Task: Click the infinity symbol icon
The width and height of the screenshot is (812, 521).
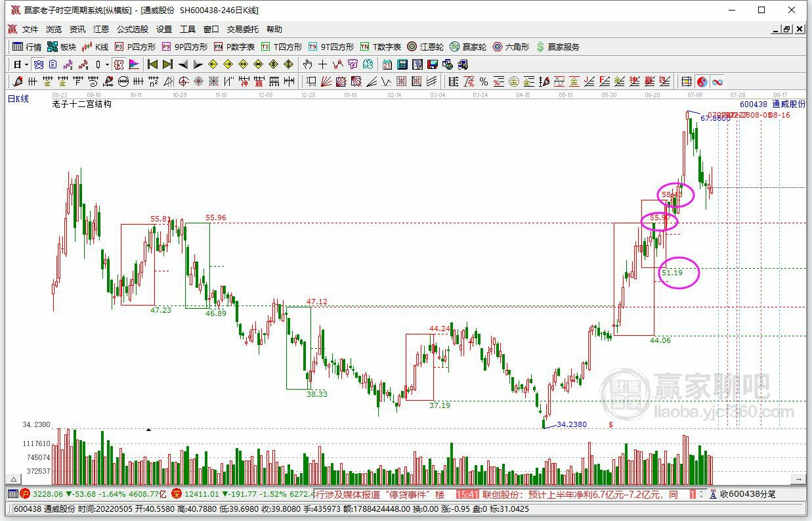Action: [x=717, y=81]
